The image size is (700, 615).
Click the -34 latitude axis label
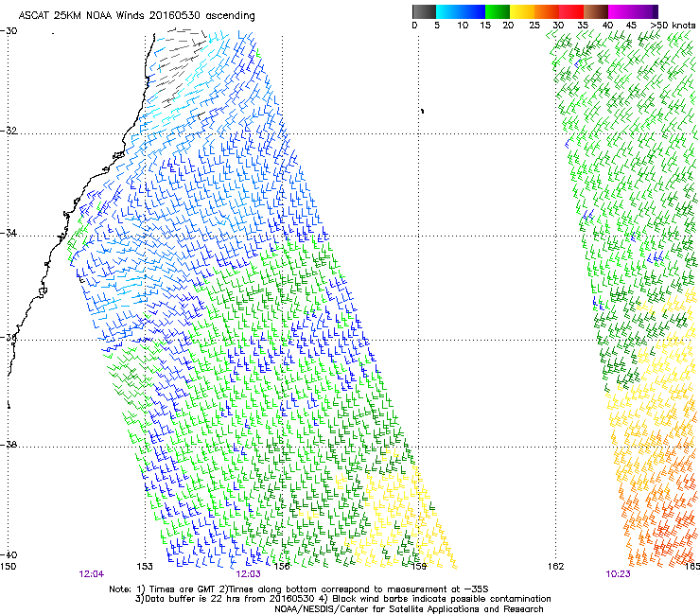[9, 233]
